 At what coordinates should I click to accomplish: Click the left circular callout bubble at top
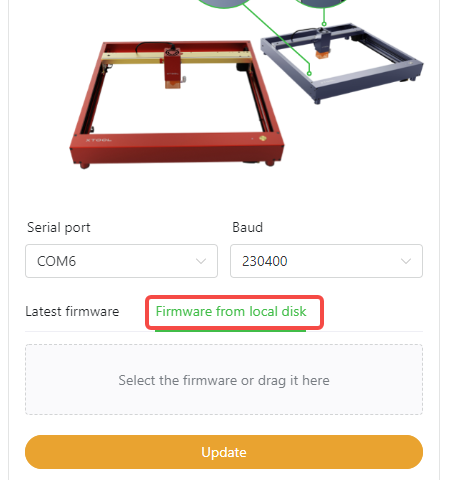click(x=224, y=3)
